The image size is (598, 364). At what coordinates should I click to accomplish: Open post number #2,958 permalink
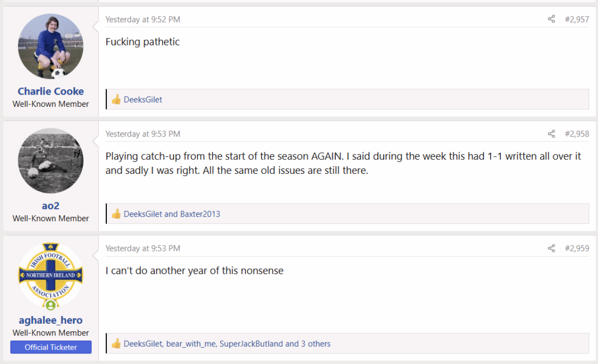576,134
